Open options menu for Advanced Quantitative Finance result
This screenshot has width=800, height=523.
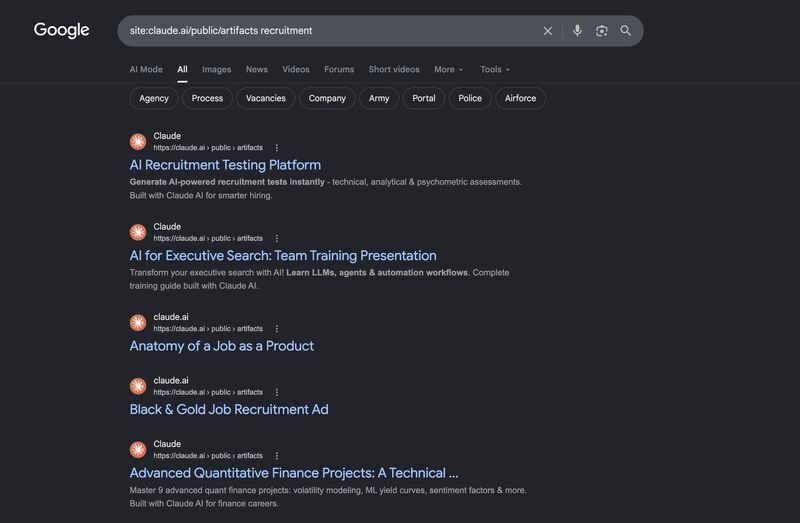click(x=277, y=456)
